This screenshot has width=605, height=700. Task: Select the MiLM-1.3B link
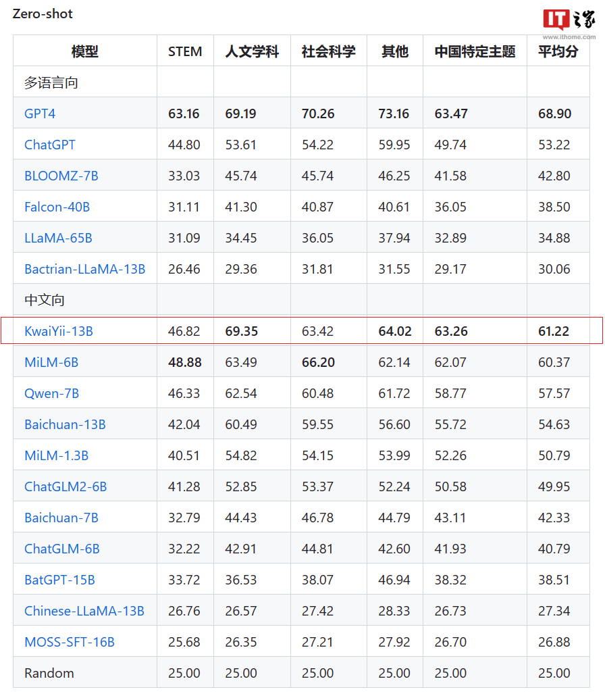pos(56,455)
